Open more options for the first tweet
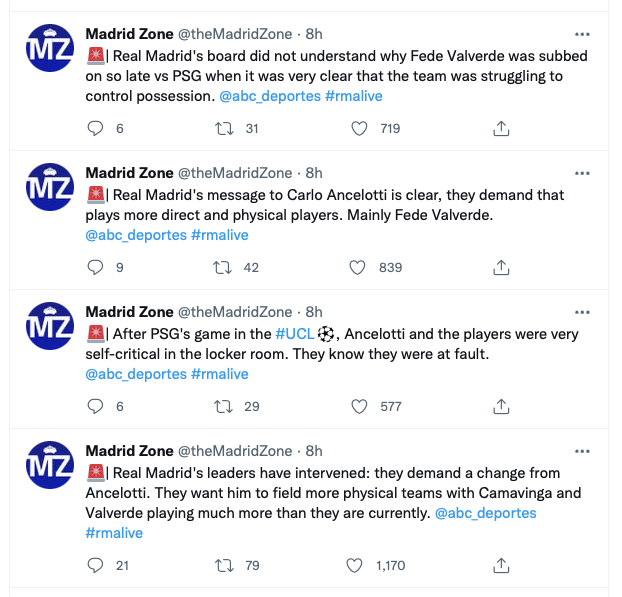The width and height of the screenshot is (622, 597). coord(582,35)
